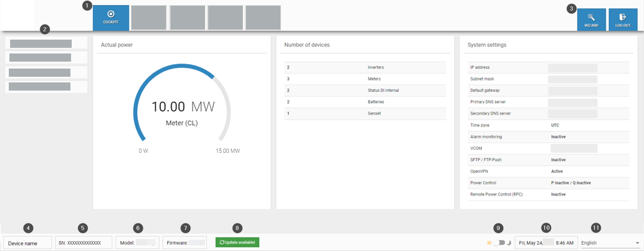This screenshot has height=251, width=644.
Task: Click the Meter (CL) gauge label
Action: click(x=182, y=123)
